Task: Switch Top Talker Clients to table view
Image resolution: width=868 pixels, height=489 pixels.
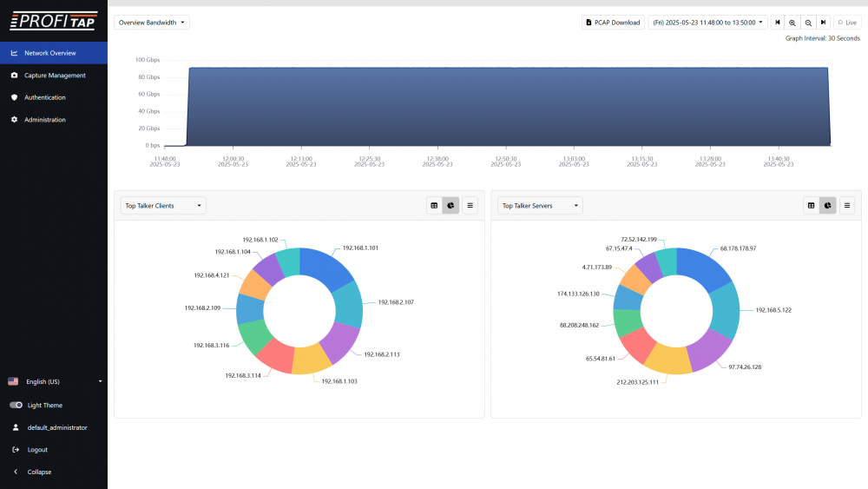Action: tap(434, 206)
